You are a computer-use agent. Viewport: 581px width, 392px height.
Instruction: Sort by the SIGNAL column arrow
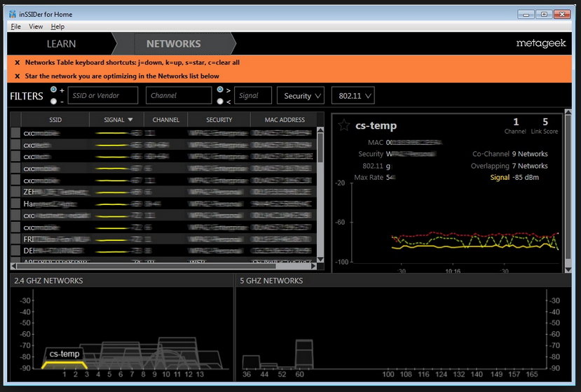coord(130,120)
